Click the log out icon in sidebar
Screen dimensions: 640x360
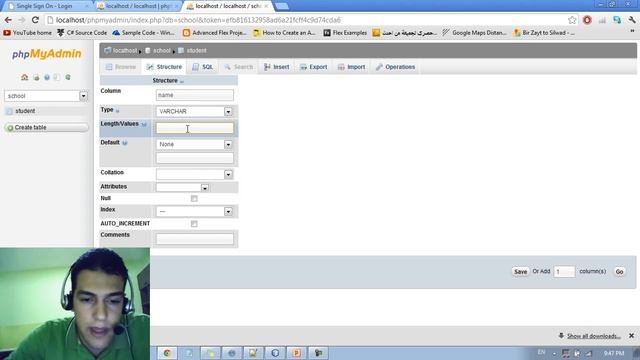click(36, 77)
